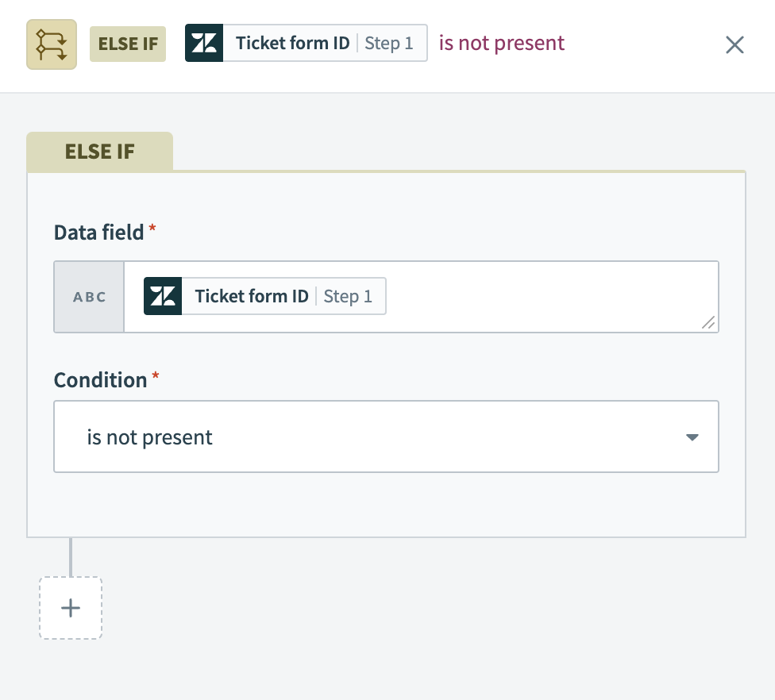Click the connector line below the ELSE IF card
775x700 pixels.
tap(71, 556)
